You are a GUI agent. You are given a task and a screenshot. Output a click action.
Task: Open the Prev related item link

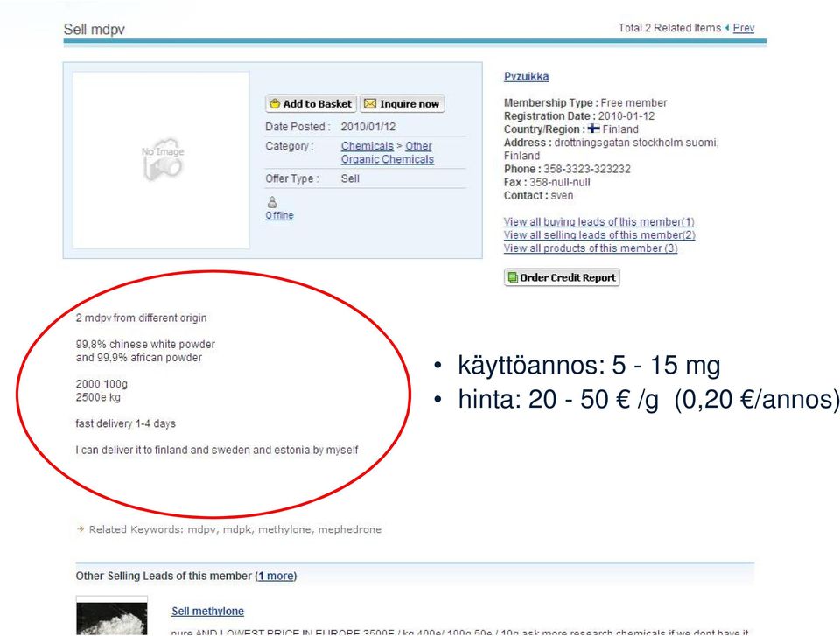click(x=744, y=28)
